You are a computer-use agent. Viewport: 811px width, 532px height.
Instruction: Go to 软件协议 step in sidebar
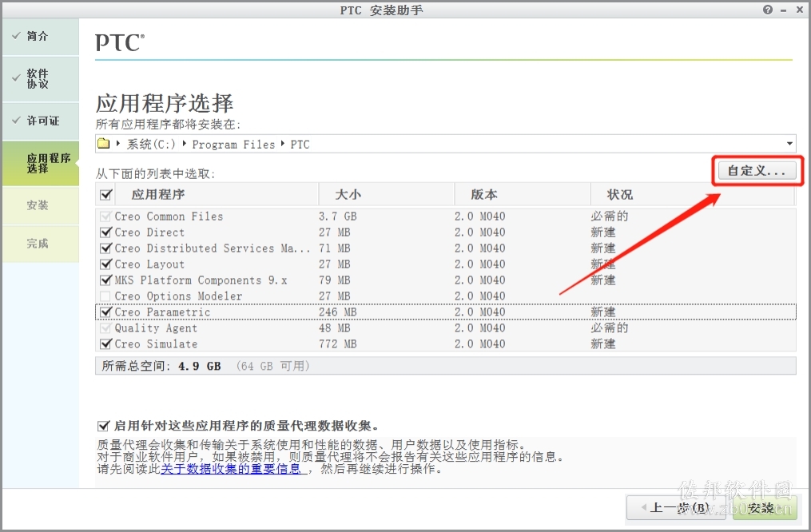tap(41, 78)
